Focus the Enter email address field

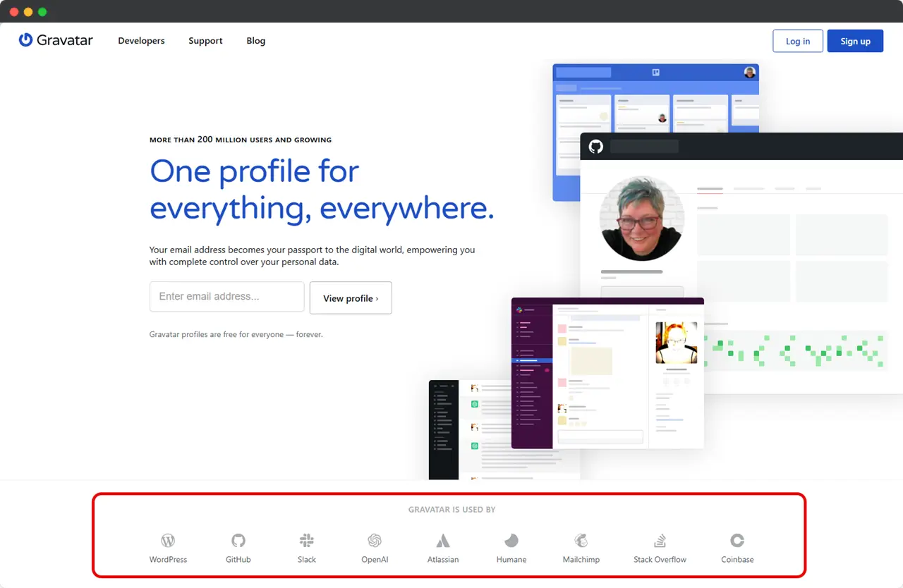(x=226, y=297)
